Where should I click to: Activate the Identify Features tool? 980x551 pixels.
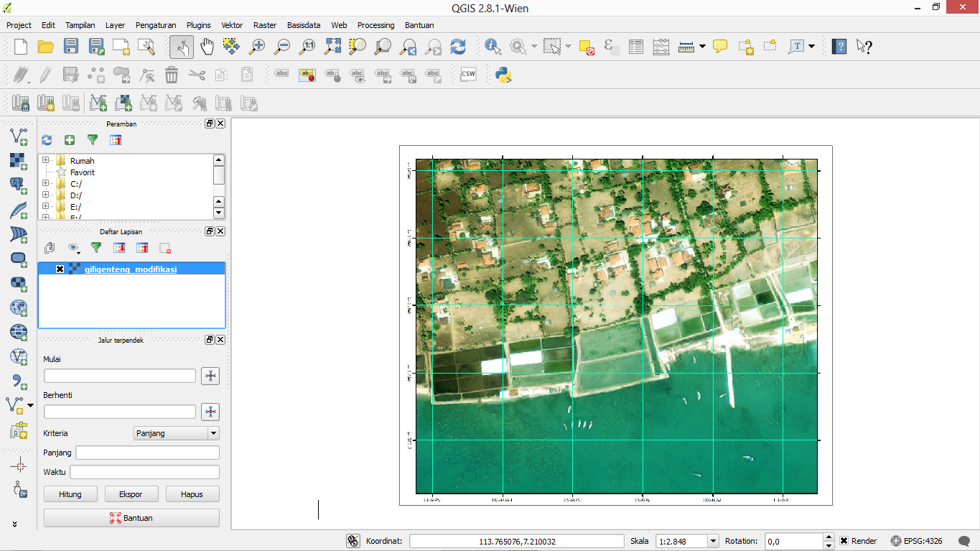pyautogui.click(x=493, y=46)
